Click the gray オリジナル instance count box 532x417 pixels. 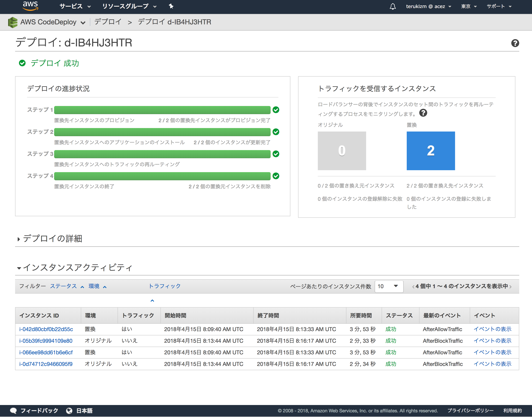click(x=342, y=151)
